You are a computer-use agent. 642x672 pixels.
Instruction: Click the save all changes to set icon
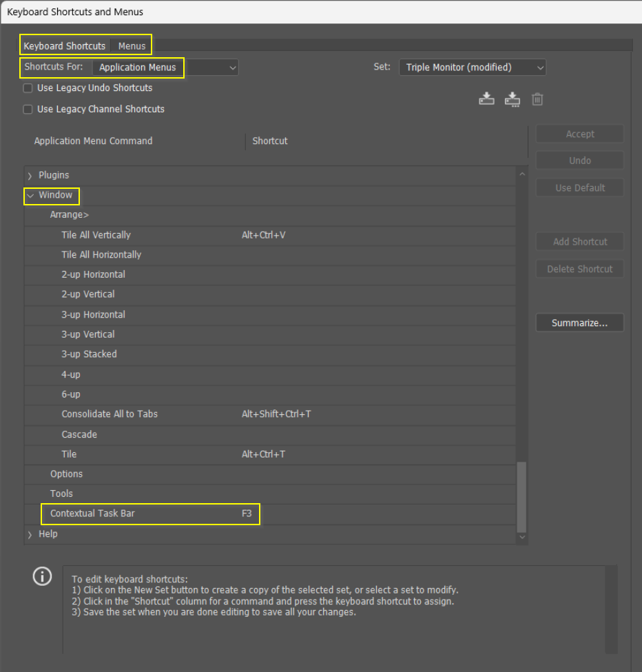486,99
